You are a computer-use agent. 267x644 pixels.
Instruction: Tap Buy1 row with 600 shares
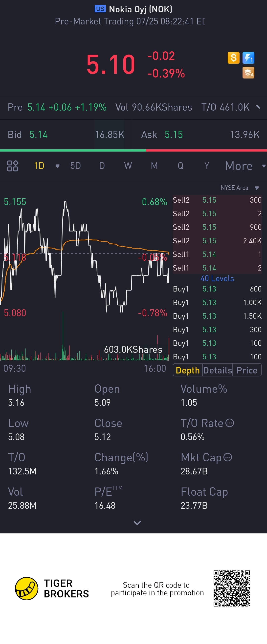pos(217,289)
